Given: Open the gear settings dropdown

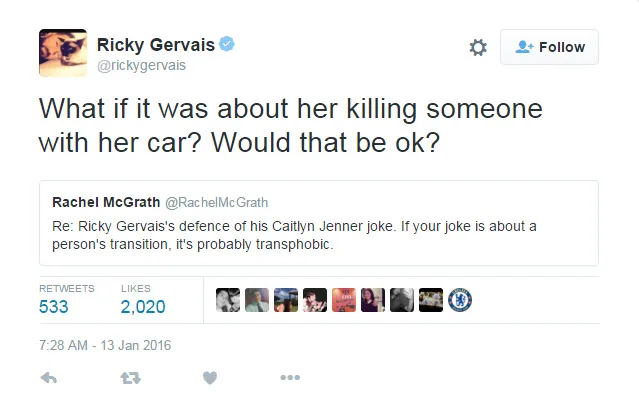Looking at the screenshot, I should pyautogui.click(x=478, y=48).
